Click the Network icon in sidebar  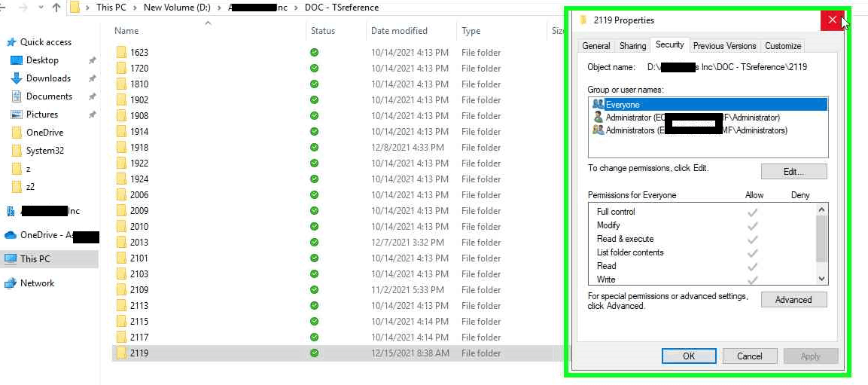(10, 283)
